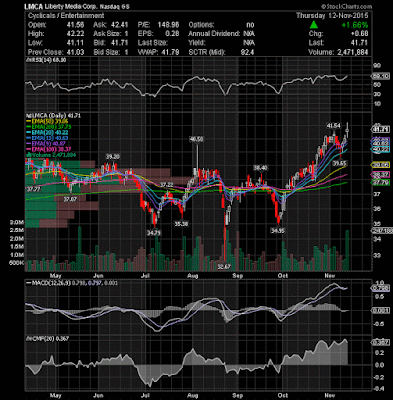Click the 3.0M volume axis label
Viewport: 393px width, 400px height.
point(17,222)
